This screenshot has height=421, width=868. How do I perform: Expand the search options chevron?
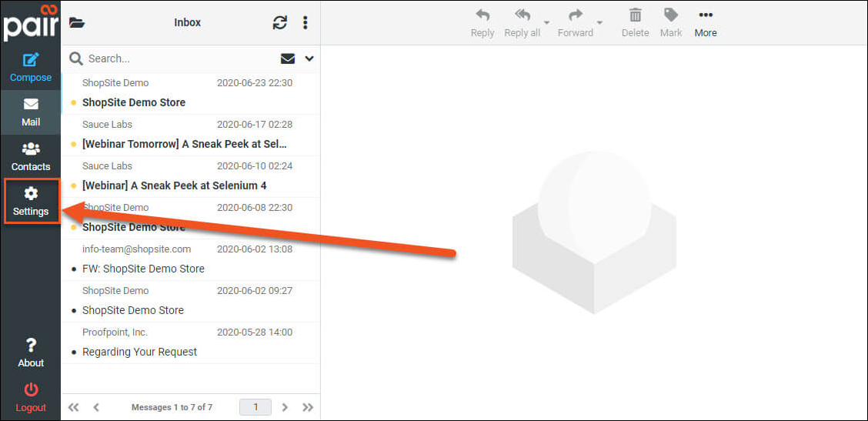309,58
